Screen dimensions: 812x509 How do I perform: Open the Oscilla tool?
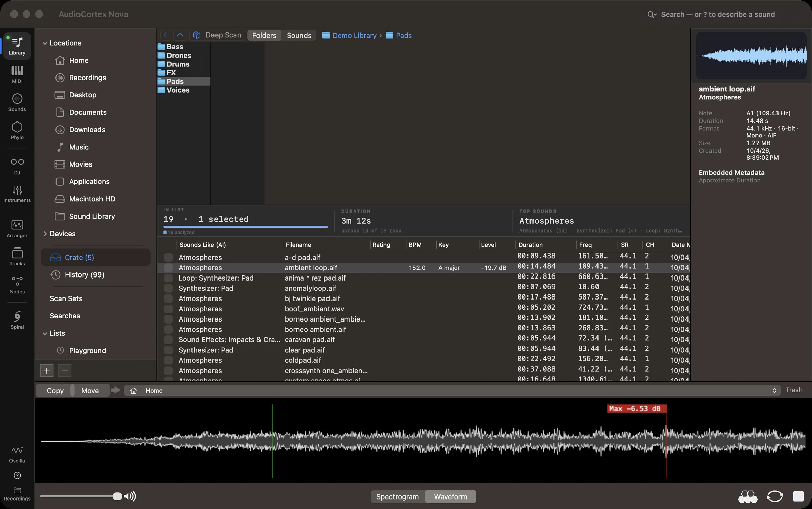[x=17, y=454]
